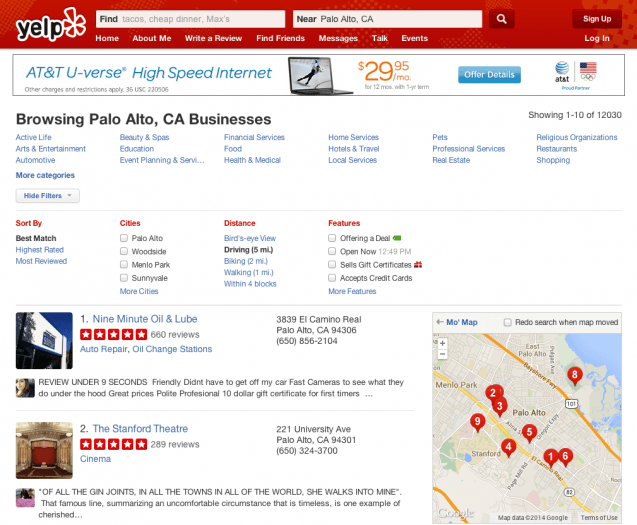Screen dimensions: 637x525
Task: Open The Stanford Theatre photo thumbnail
Action: coord(44,450)
